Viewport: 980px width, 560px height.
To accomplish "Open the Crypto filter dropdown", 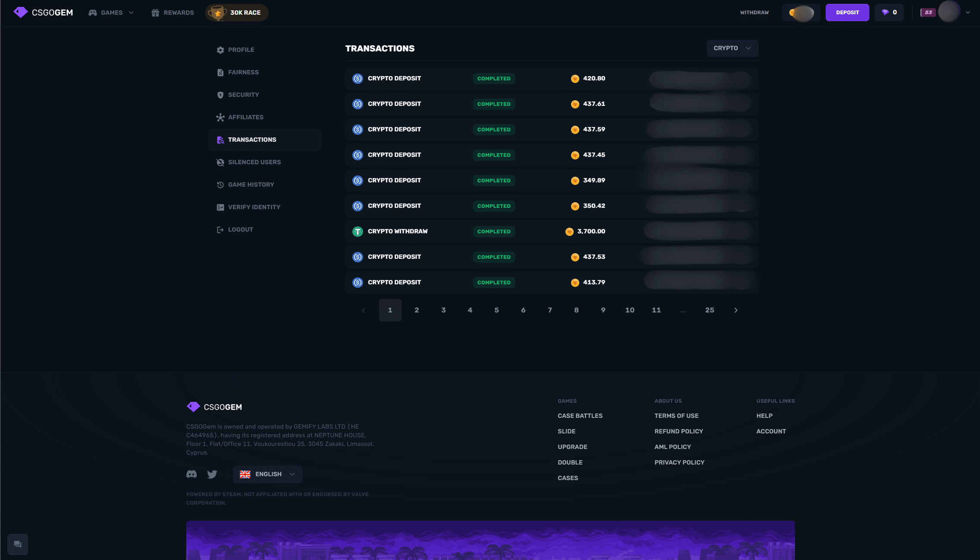I will [x=732, y=48].
